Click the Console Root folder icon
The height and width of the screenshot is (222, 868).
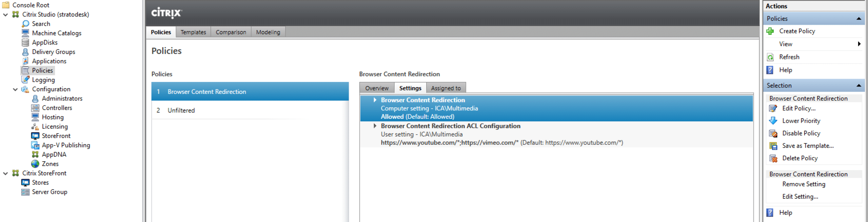[6, 5]
